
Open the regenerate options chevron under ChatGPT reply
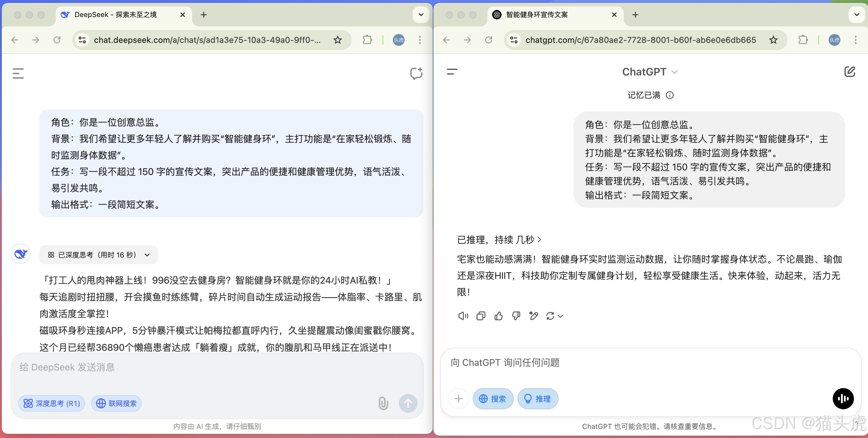pyautogui.click(x=560, y=316)
